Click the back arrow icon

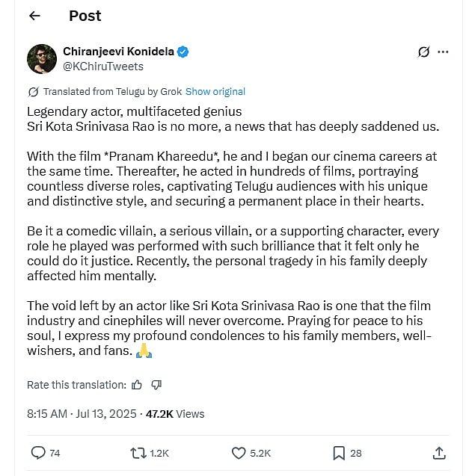[34, 16]
